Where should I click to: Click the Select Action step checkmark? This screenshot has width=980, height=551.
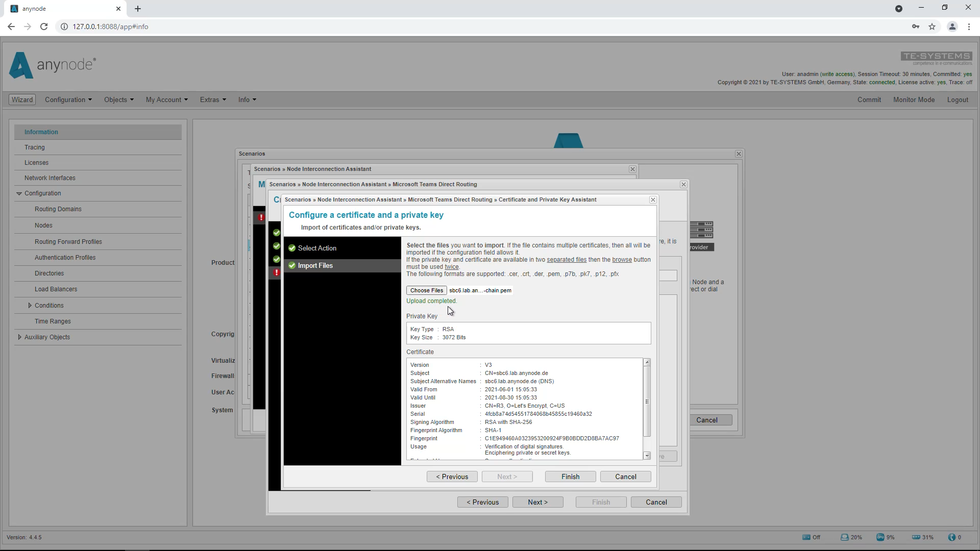[292, 248]
